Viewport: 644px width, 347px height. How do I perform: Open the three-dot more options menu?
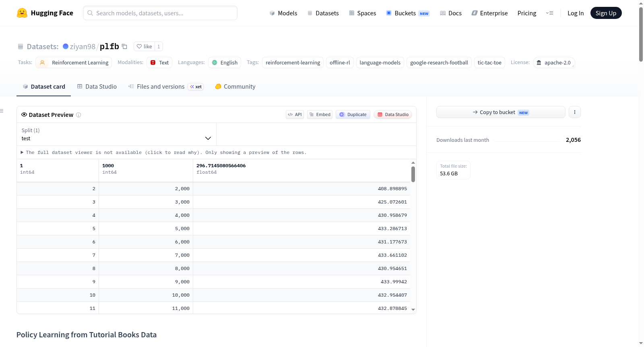click(575, 112)
